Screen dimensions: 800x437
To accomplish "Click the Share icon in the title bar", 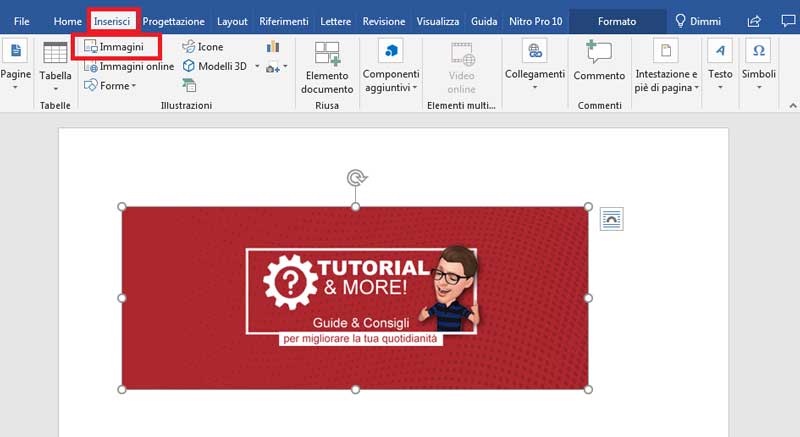I will 754,21.
